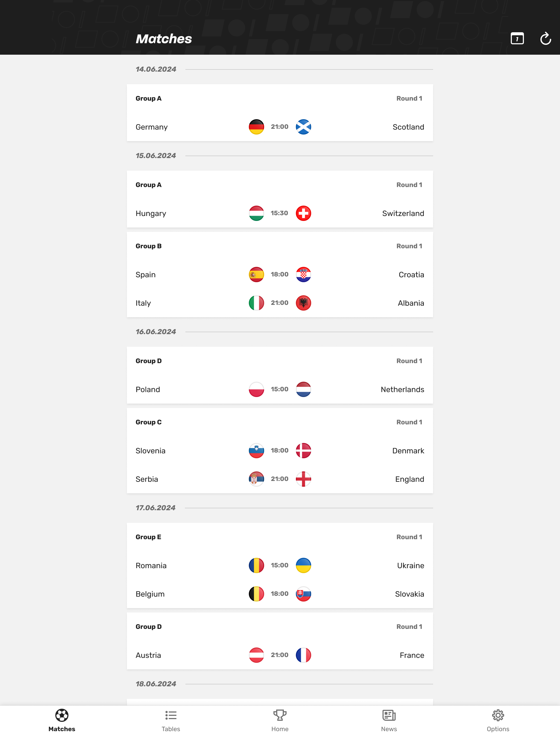The width and height of the screenshot is (560, 747).
Task: Tap the Germany flag icon
Action: 256,127
